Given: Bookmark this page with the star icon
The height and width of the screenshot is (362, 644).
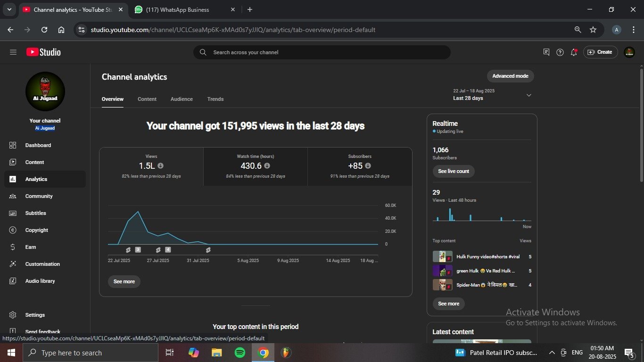Looking at the screenshot, I should [x=593, y=30].
